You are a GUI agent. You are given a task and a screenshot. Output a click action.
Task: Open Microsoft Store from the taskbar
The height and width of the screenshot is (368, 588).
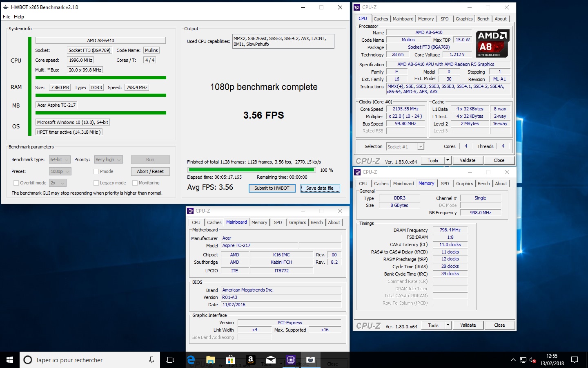click(231, 360)
